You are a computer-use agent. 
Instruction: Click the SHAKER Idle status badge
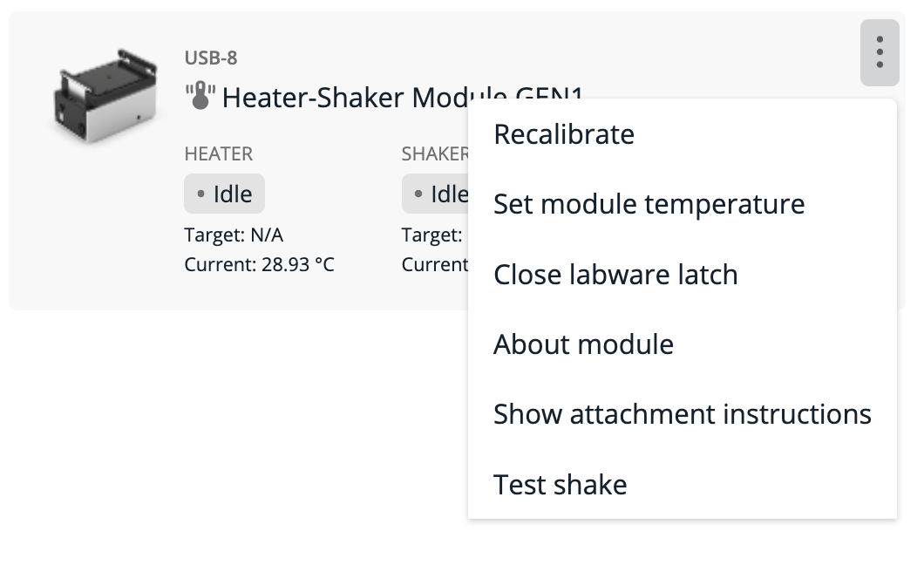436,193
